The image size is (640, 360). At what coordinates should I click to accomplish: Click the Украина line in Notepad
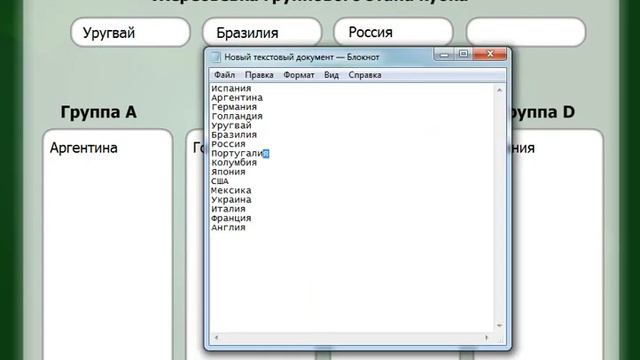[231, 200]
